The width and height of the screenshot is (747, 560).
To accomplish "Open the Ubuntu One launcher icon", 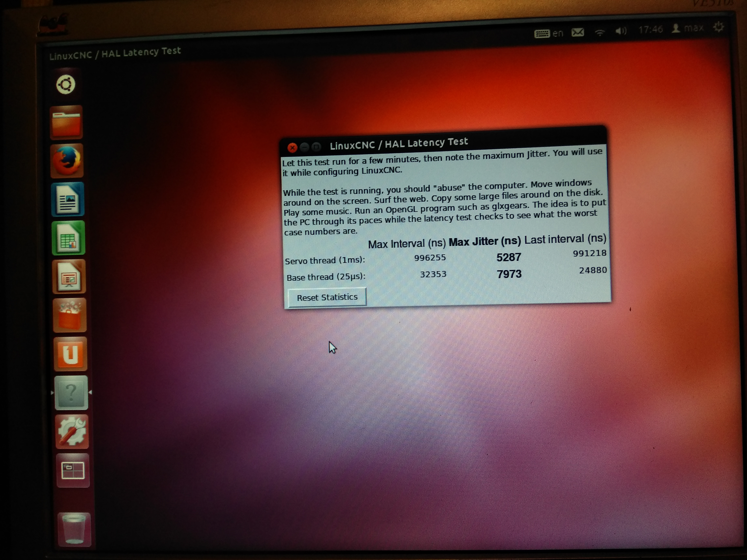I will [x=70, y=354].
